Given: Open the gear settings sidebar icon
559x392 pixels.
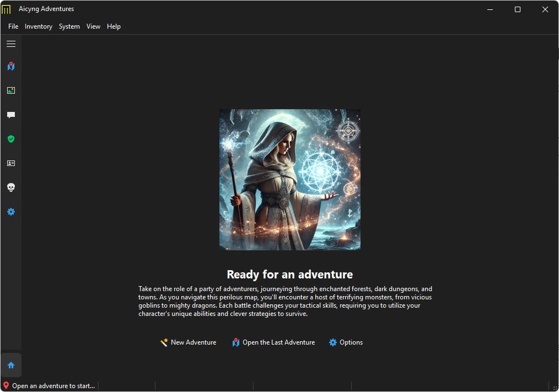Looking at the screenshot, I should tap(11, 212).
